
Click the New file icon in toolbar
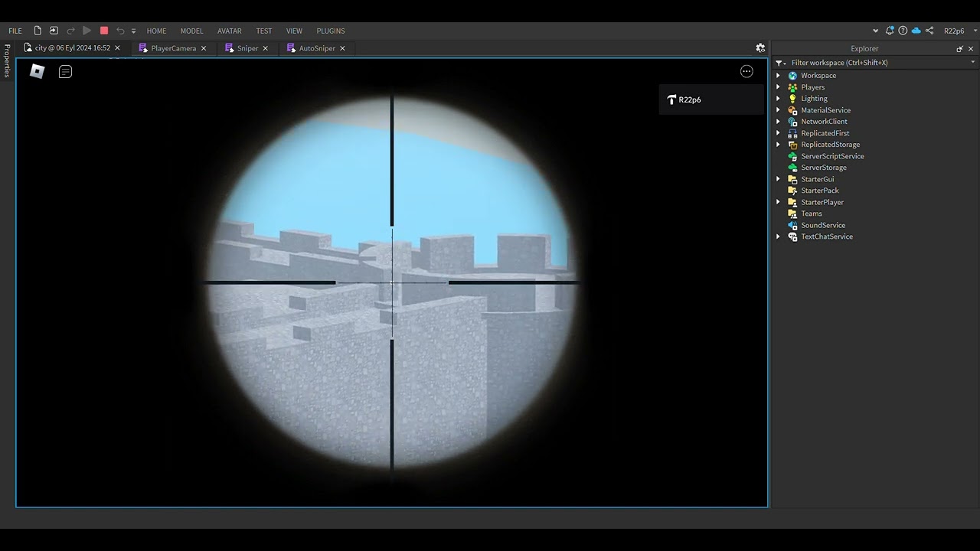[38, 31]
